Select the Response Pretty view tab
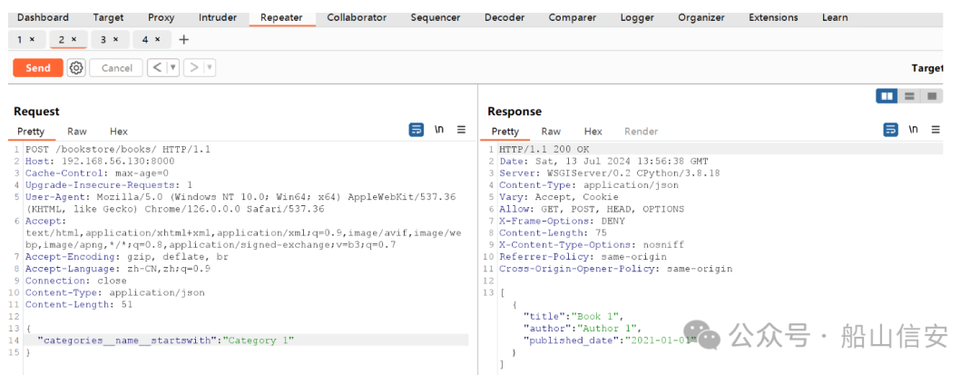Screen dimensions: 980x375 [x=505, y=132]
